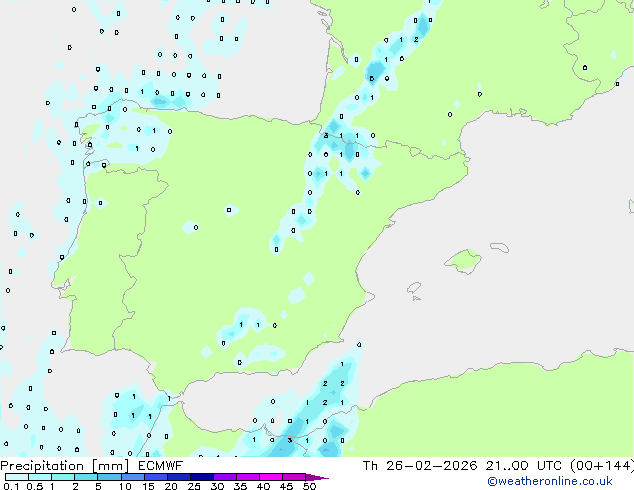This screenshot has height=490, width=634.
Task: Select the legend scale label '25'
Action: 194,486
